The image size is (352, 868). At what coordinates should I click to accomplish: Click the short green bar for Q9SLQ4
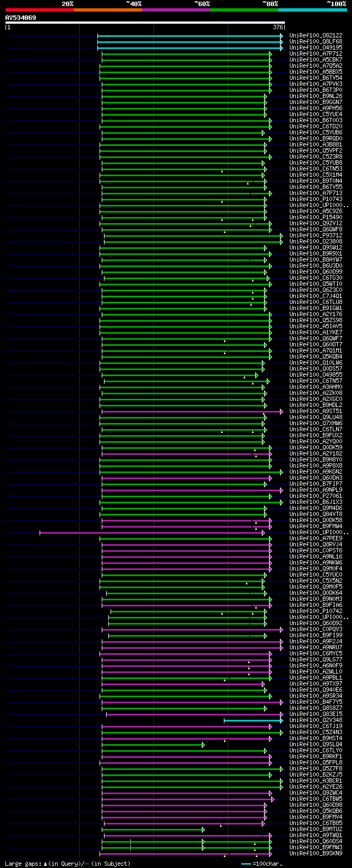153,745
